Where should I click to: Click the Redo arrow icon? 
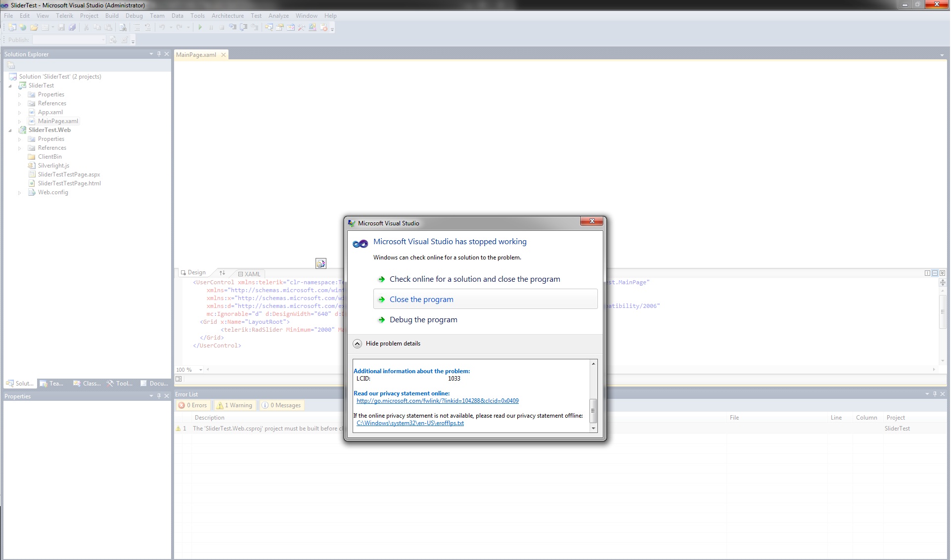180,28
